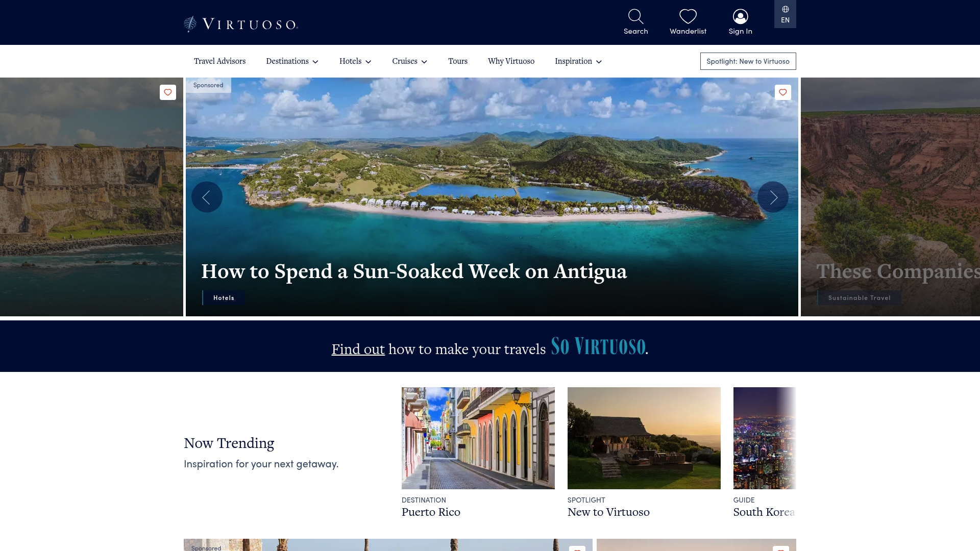Expand the Destinations dropdown menu
Viewport: 980px width, 551px height.
tap(292, 61)
